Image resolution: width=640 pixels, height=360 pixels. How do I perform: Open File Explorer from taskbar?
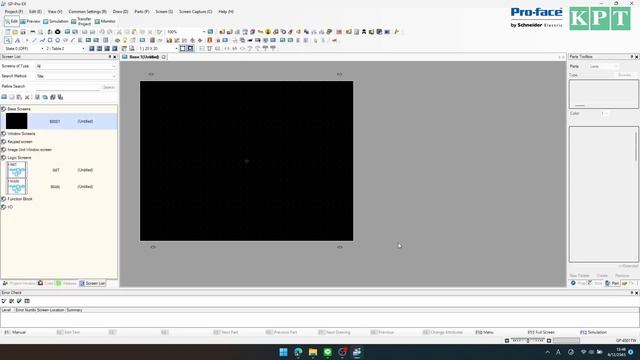(x=313, y=352)
